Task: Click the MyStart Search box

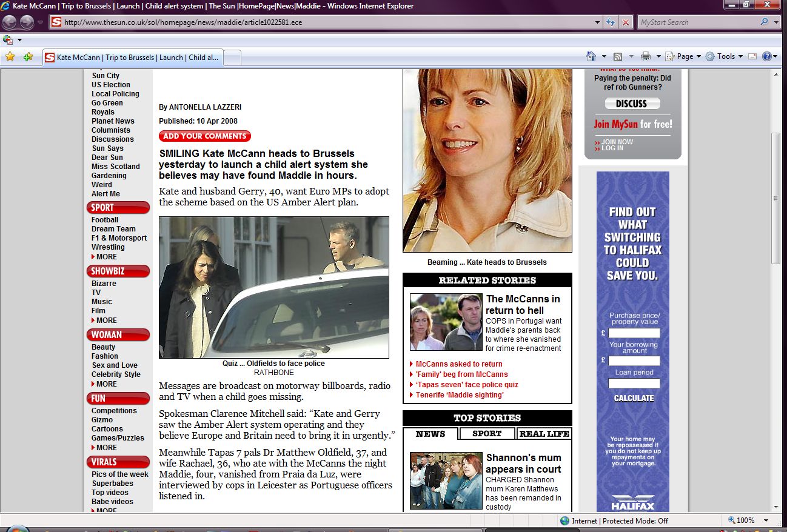Action: [697, 22]
